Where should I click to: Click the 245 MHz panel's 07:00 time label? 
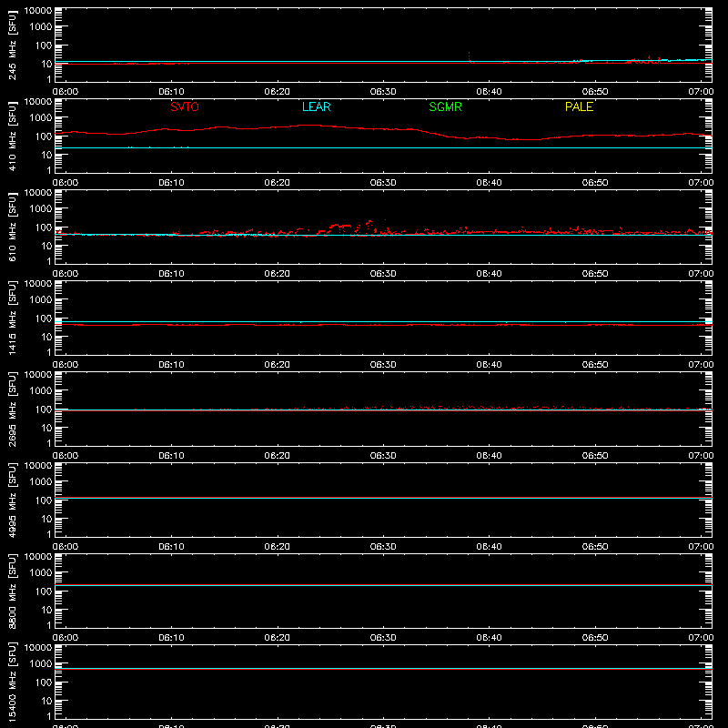coord(701,92)
